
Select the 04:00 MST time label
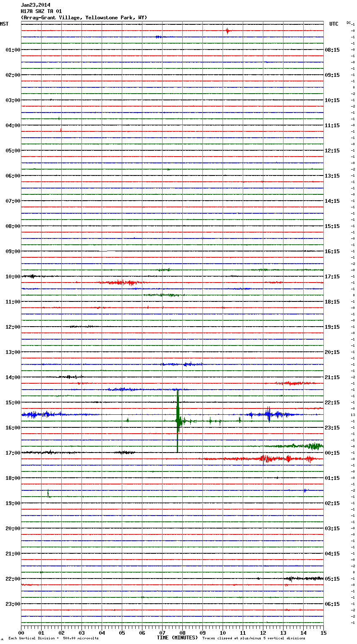[13, 126]
